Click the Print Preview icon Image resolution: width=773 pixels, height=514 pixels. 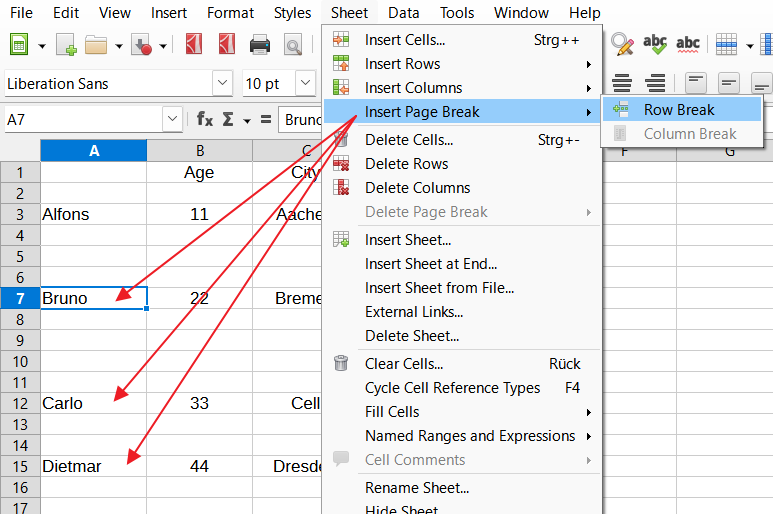pos(292,45)
